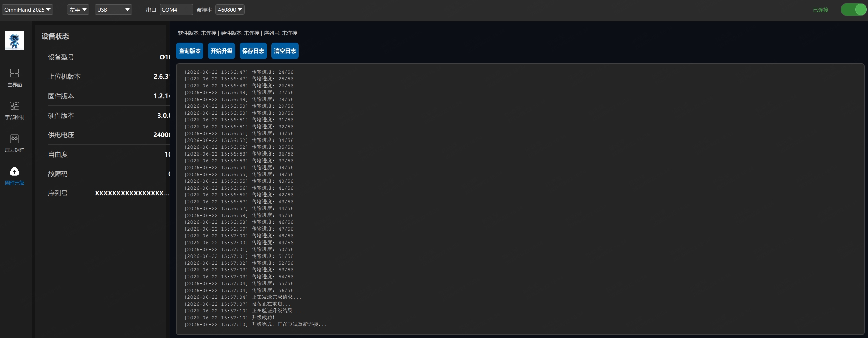This screenshot has width=868, height=338.
Task: Click the log line 传输进度: 56/56
Action: tap(239, 290)
